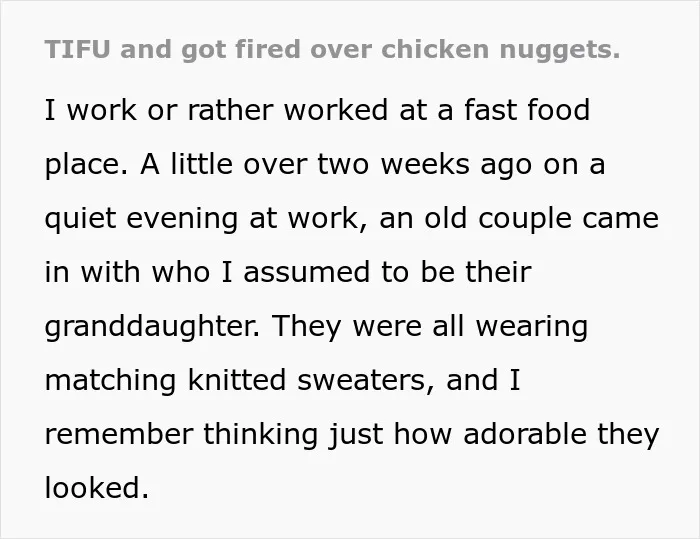Click the word 'looked.' ending the paragraph
700x539 pixels.
coord(96,488)
